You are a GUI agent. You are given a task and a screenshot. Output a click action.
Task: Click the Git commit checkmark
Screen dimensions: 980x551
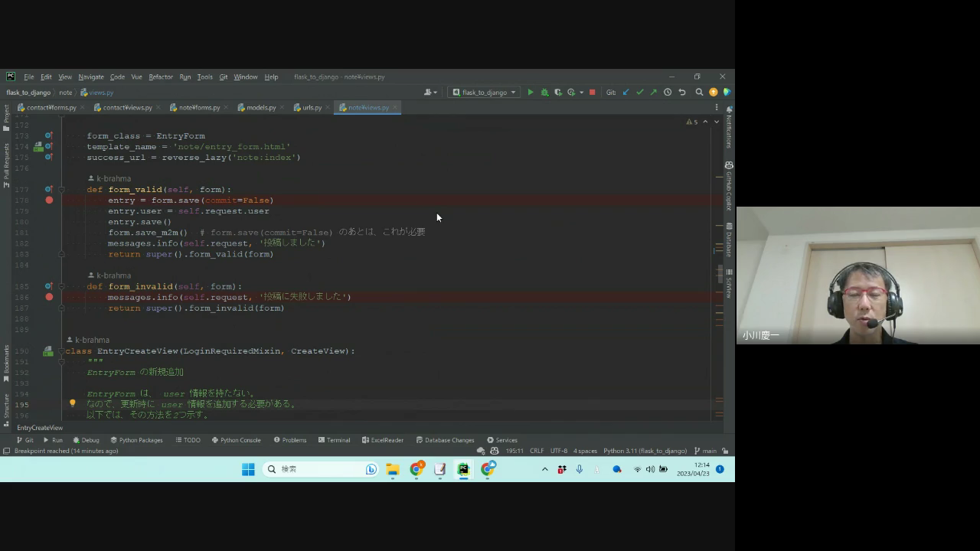(x=639, y=92)
